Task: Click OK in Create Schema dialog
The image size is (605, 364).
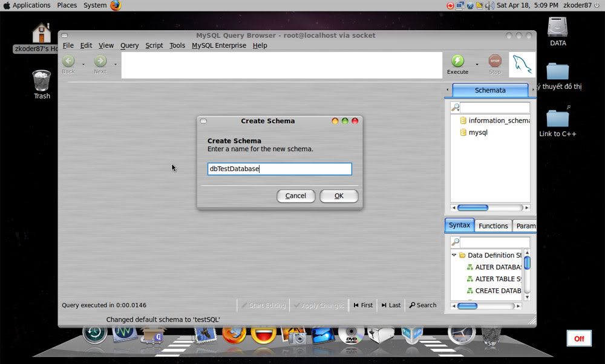Action: pyautogui.click(x=339, y=196)
